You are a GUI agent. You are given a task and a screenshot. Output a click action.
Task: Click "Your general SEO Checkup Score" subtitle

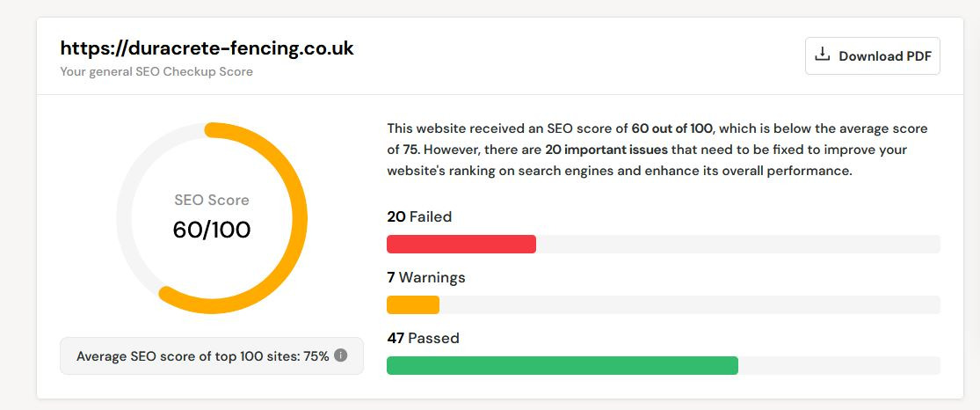tap(156, 71)
